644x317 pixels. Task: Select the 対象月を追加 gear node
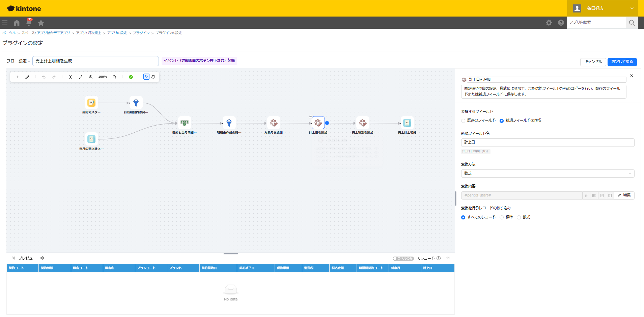tap(274, 123)
